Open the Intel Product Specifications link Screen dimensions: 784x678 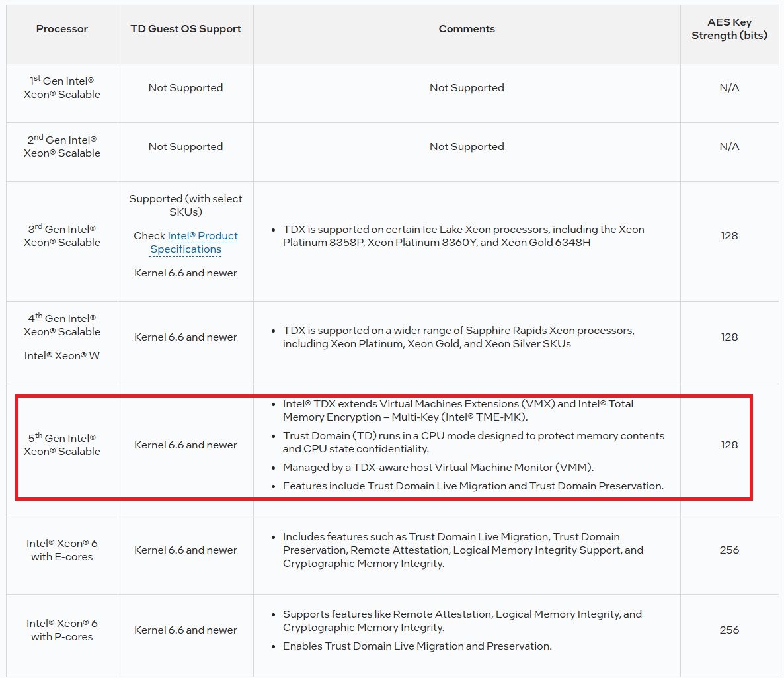coord(186,242)
